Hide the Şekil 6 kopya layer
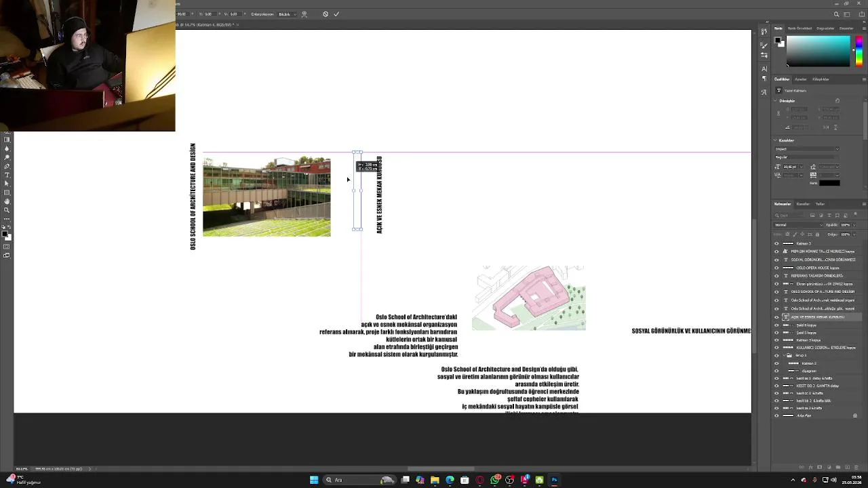Image resolution: width=868 pixels, height=488 pixels. tap(777, 325)
